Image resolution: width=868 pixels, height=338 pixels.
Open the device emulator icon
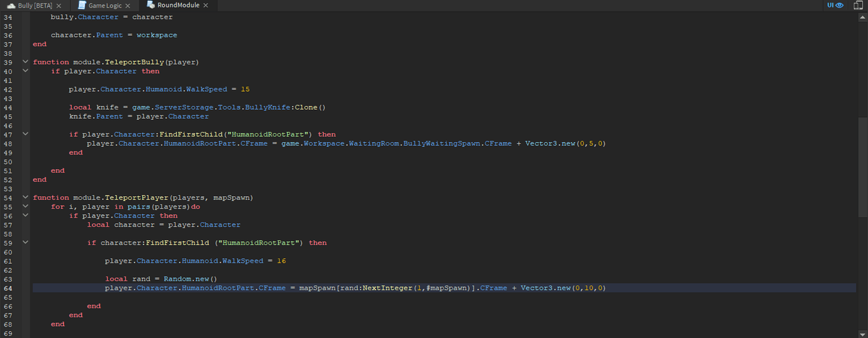coord(858,5)
